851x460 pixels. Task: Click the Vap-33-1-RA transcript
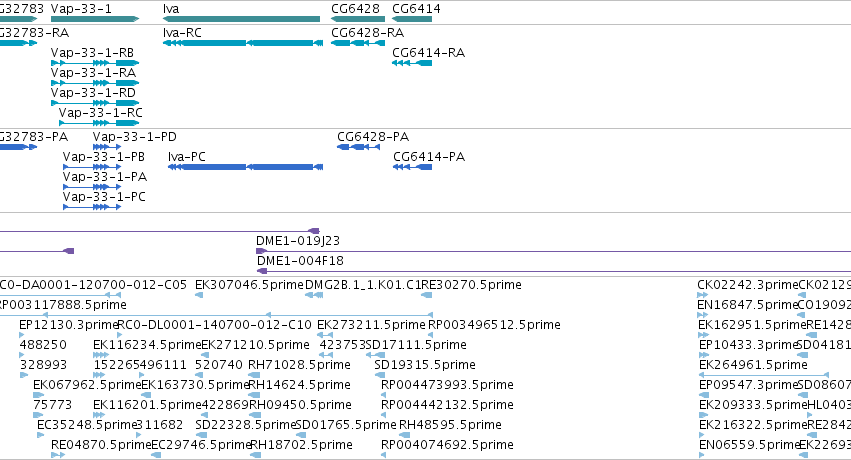pyautogui.click(x=95, y=83)
